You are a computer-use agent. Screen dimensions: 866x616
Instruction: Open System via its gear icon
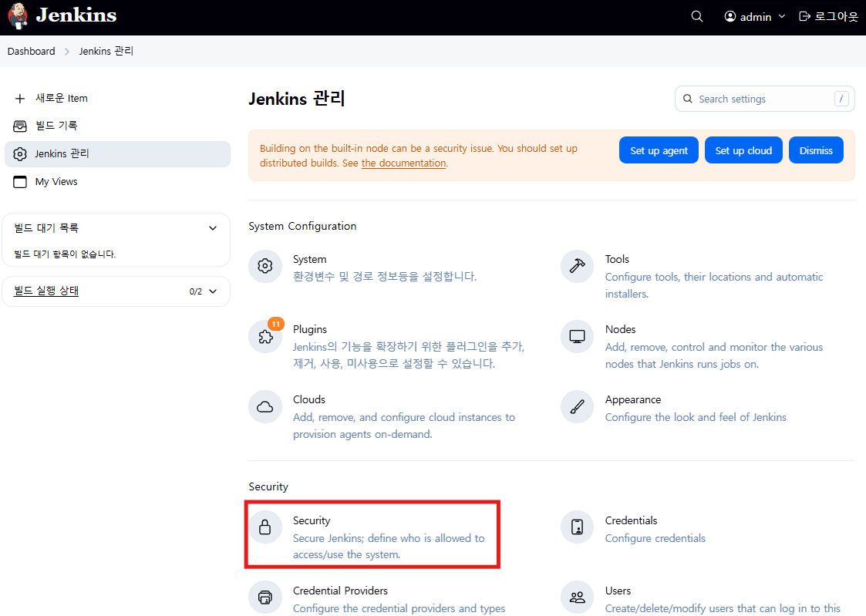coord(265,266)
